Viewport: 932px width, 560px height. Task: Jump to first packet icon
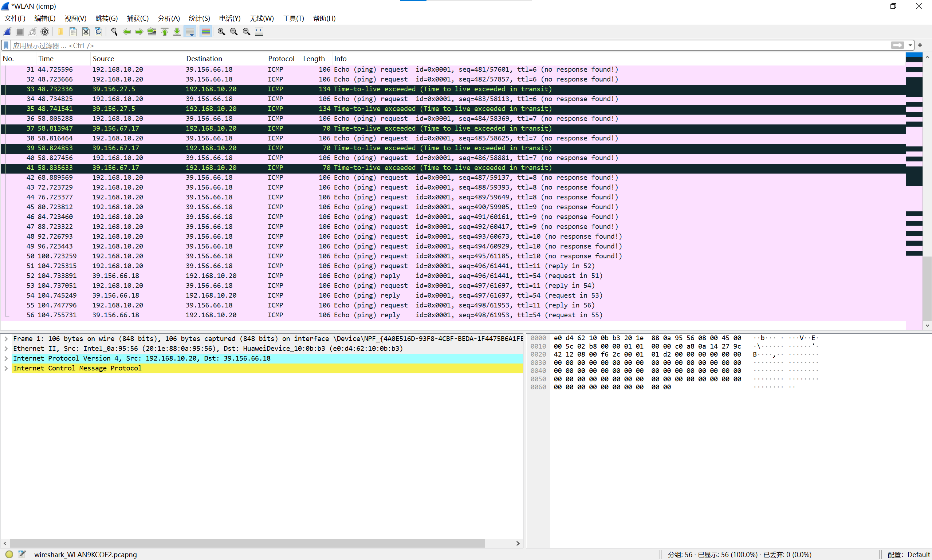[x=165, y=32]
